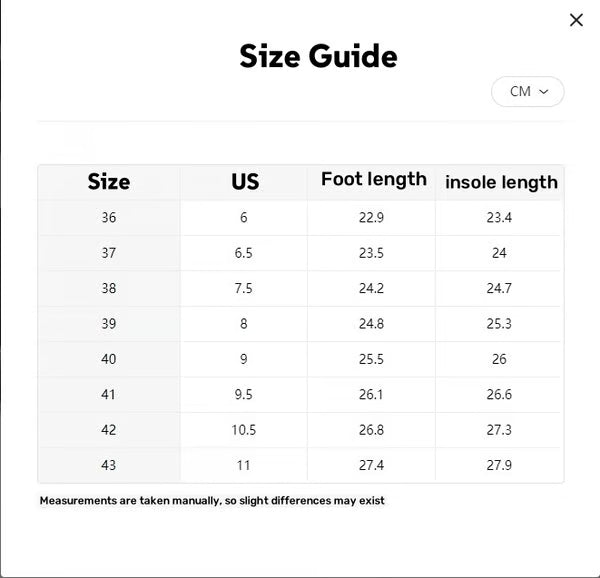600x578 pixels.
Task: Select the size 38 cell
Action: pyautogui.click(x=109, y=288)
